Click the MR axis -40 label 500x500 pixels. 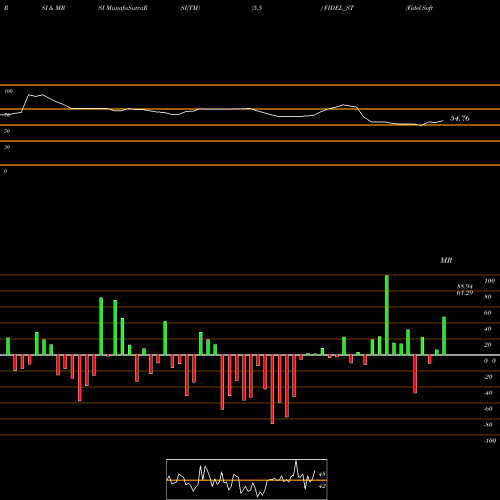[x=488, y=393]
